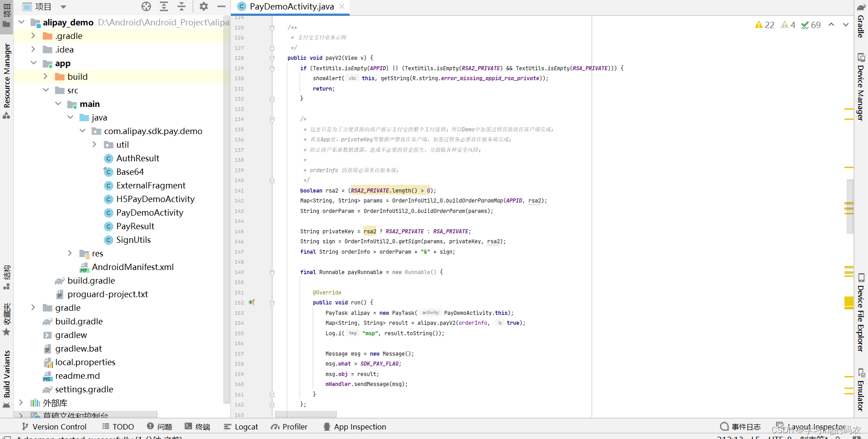Open the Logcat tool window
The image size is (868, 439).
(241, 426)
